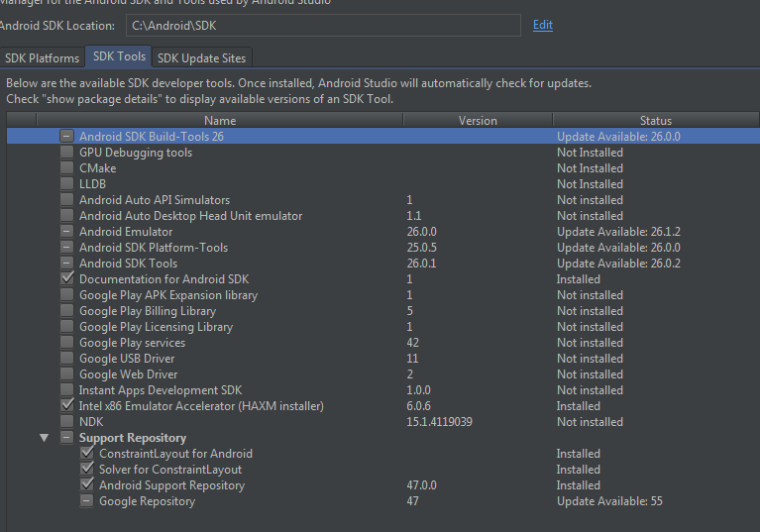This screenshot has height=532, width=760.
Task: Check the Google USB Driver checkbox
Action: (x=67, y=358)
